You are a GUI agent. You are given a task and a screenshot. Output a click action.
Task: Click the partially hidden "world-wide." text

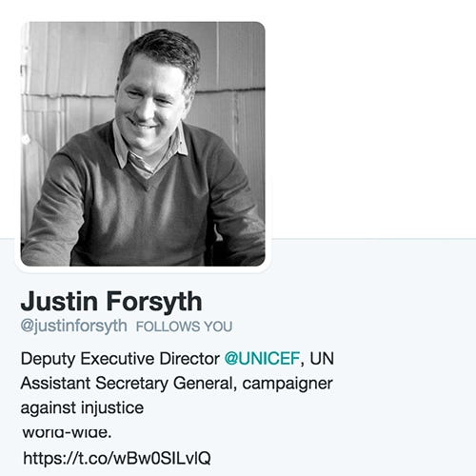click(67, 432)
